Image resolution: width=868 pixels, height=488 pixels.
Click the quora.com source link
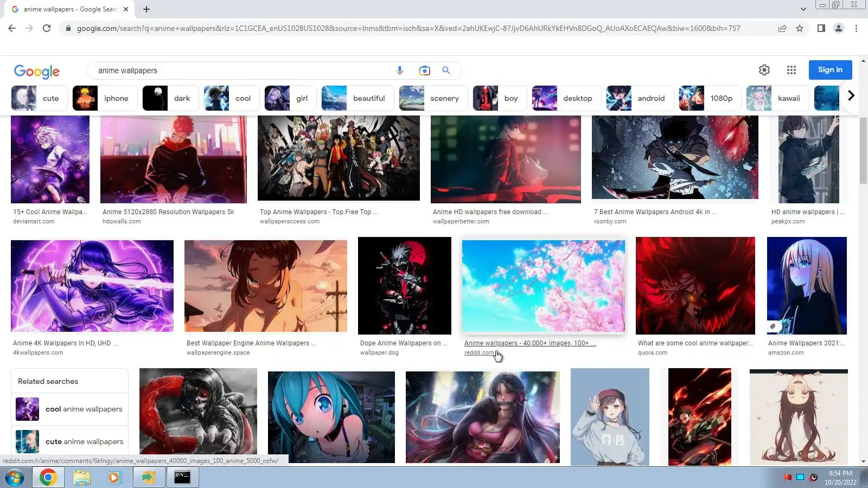tap(653, 352)
